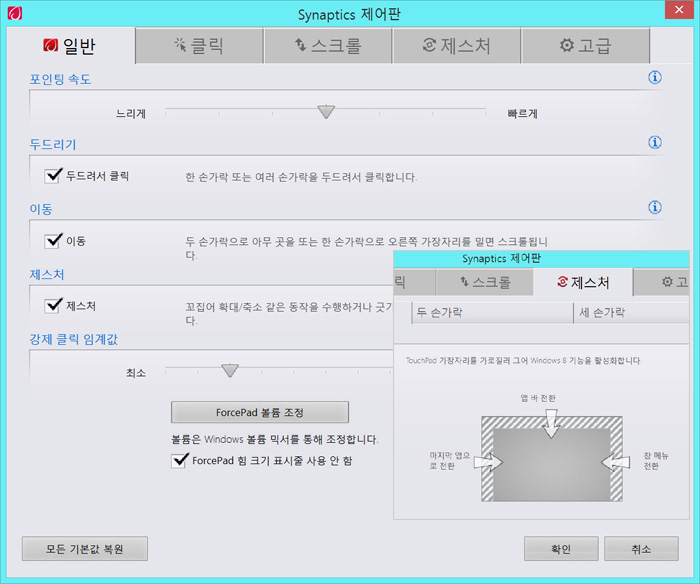Click the 앱 바 전환 down arrow
Viewport: 700px width, 584px height.
pyautogui.click(x=551, y=423)
